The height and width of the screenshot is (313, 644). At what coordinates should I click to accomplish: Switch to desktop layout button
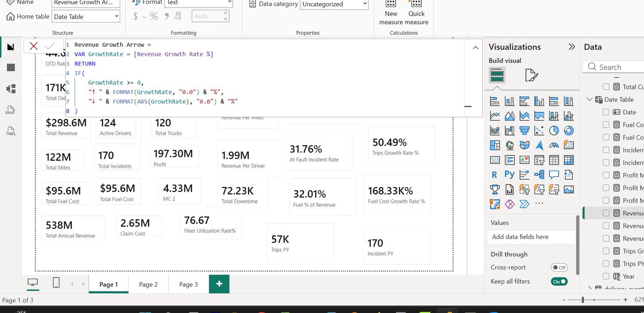(33, 282)
